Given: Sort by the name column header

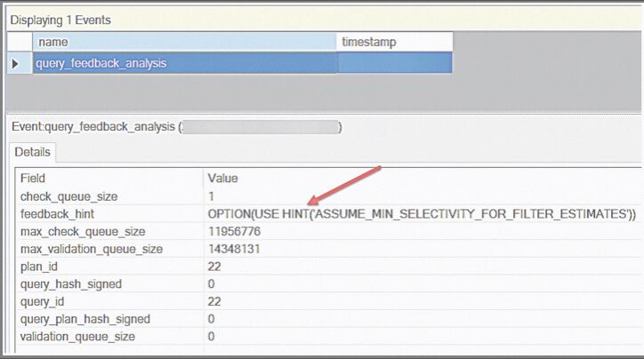Looking at the screenshot, I should point(184,43).
